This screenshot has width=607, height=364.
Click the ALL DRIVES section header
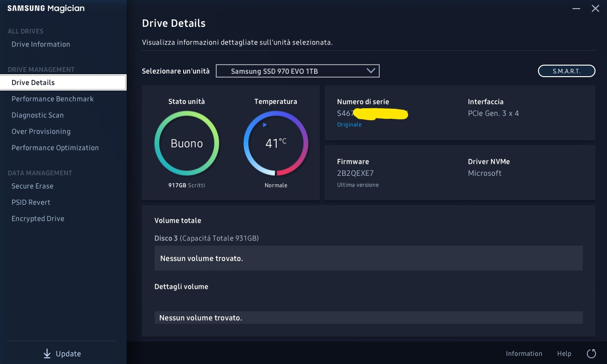tap(25, 31)
